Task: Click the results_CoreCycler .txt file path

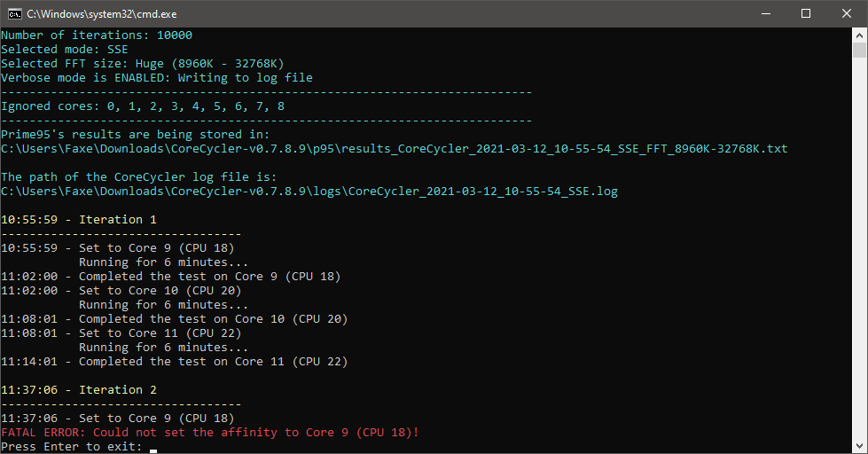Action: coord(395,149)
